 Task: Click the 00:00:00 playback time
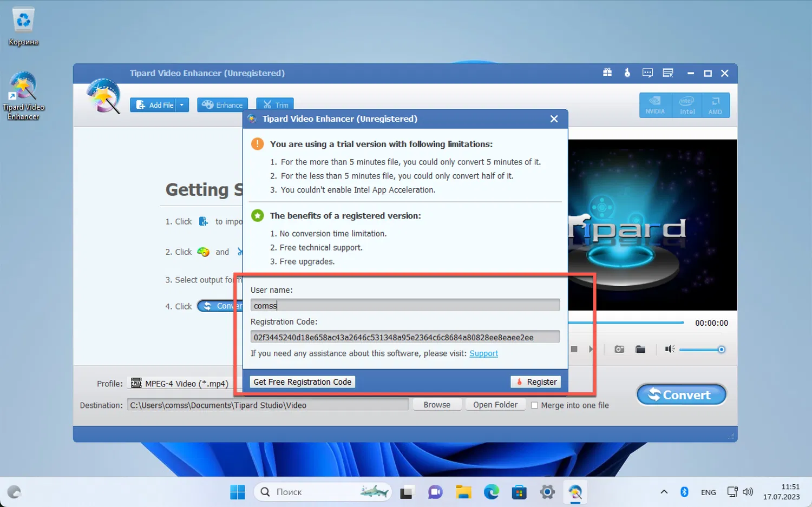(x=711, y=323)
